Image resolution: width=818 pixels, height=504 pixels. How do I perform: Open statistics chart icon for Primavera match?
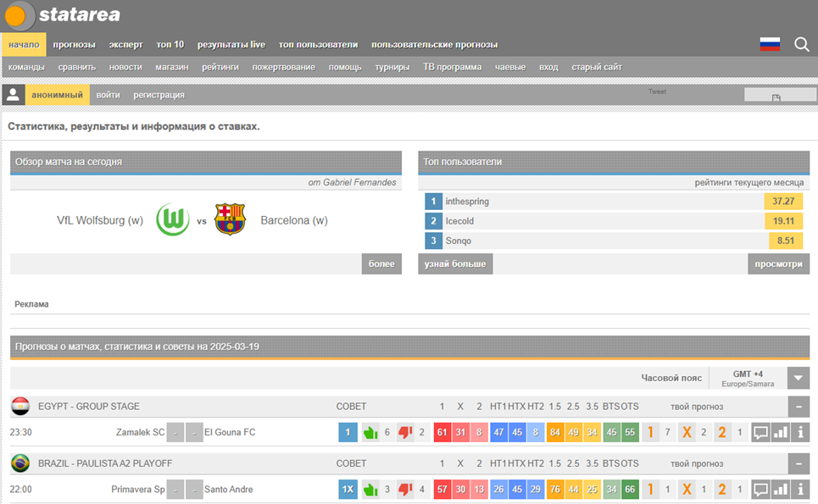[x=780, y=490]
